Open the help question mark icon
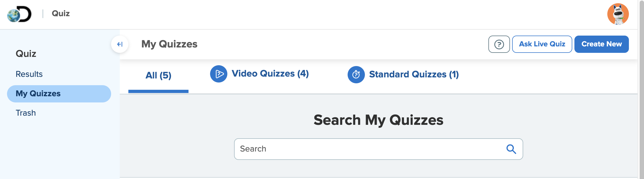The height and width of the screenshot is (179, 644). coord(499,44)
